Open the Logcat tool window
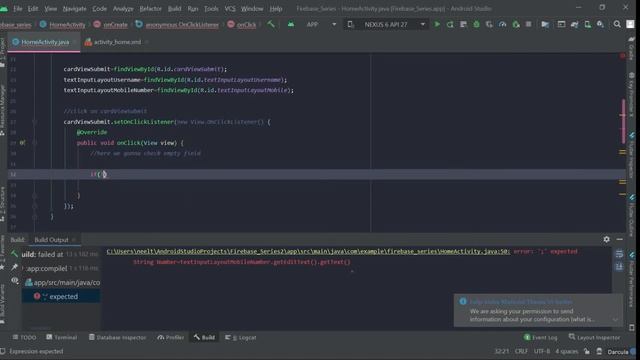 click(x=241, y=338)
